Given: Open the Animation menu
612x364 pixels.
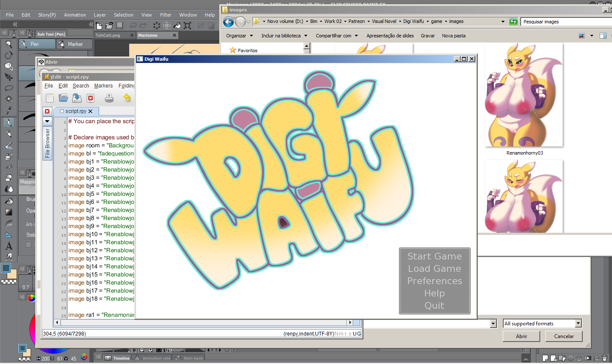Looking at the screenshot, I should pyautogui.click(x=75, y=15).
